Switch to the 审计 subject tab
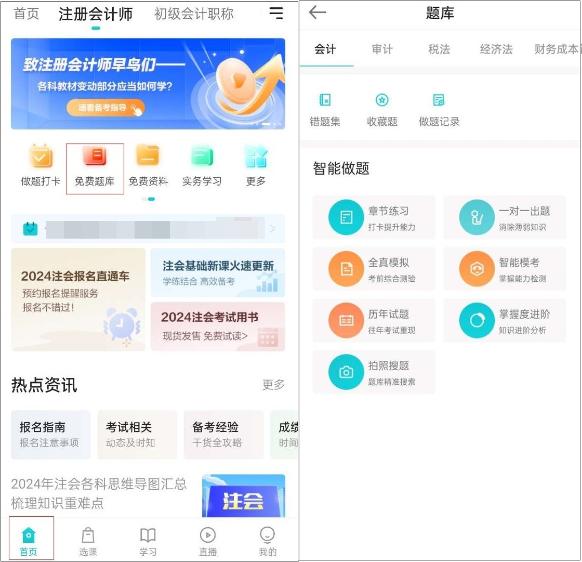The image size is (582, 562). pos(382,49)
